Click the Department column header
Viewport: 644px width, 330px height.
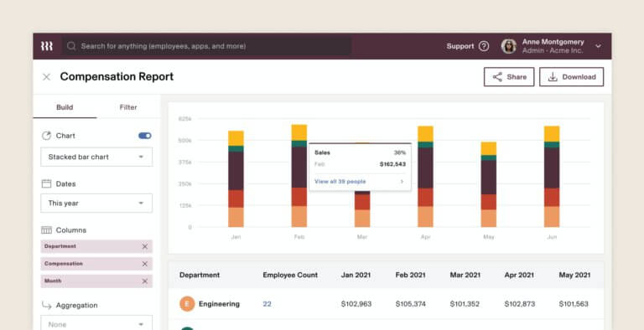pyautogui.click(x=200, y=275)
